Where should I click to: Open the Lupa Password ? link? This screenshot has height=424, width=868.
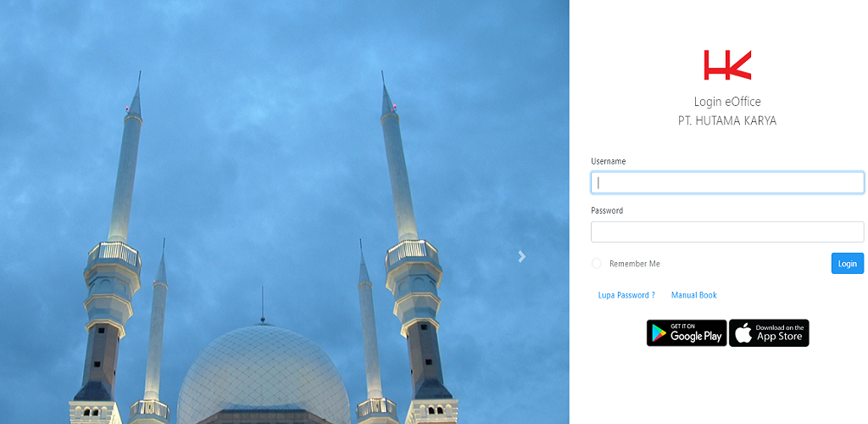click(x=626, y=295)
